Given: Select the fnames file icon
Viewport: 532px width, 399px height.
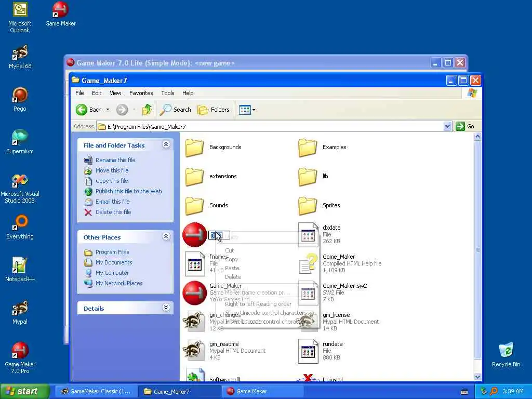Looking at the screenshot, I should click(x=195, y=264).
